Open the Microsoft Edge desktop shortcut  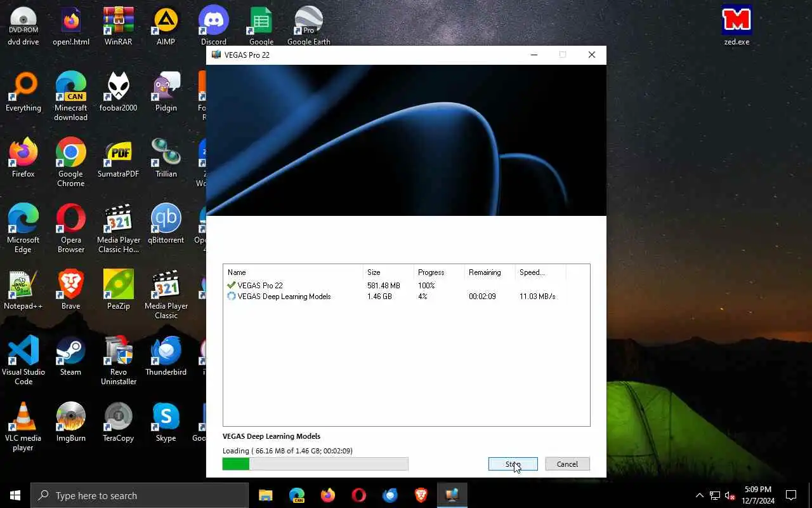pos(23,229)
